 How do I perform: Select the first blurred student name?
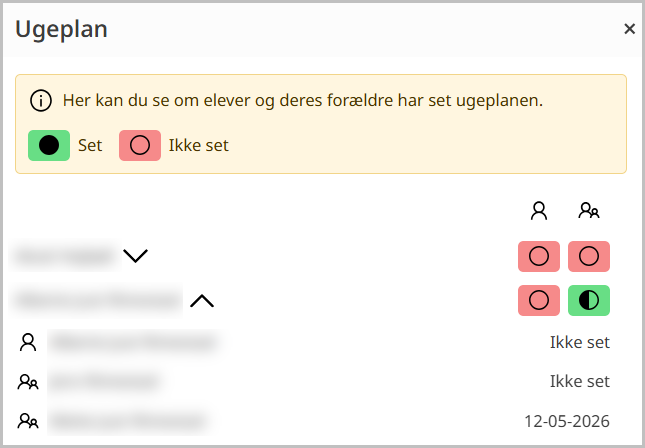65,256
